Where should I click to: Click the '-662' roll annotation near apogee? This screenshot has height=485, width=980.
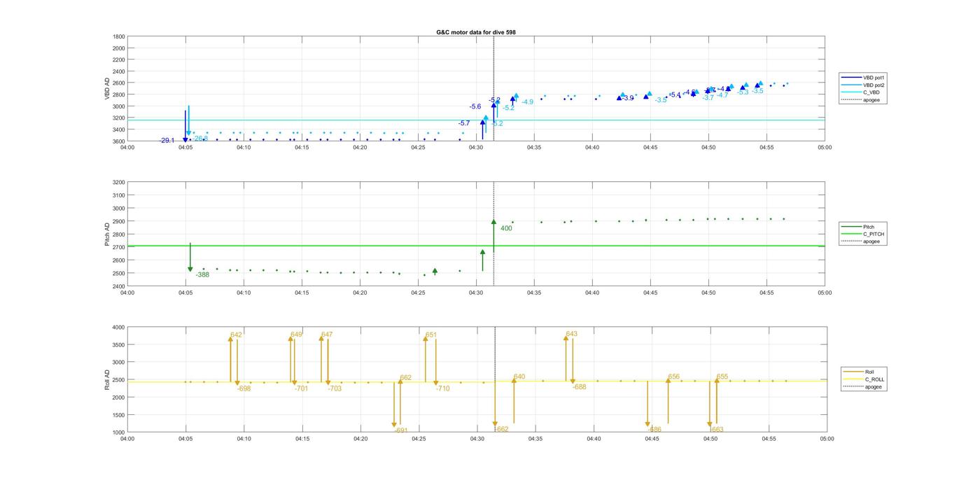pyautogui.click(x=502, y=429)
